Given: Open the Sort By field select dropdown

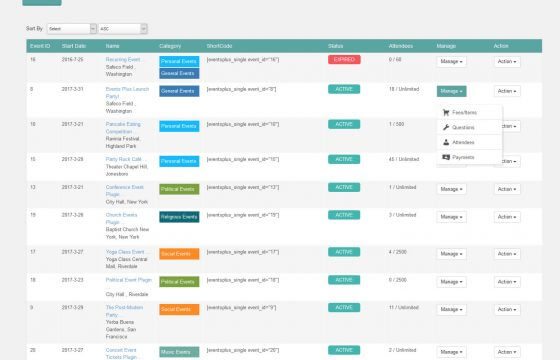Looking at the screenshot, I should point(71,29).
